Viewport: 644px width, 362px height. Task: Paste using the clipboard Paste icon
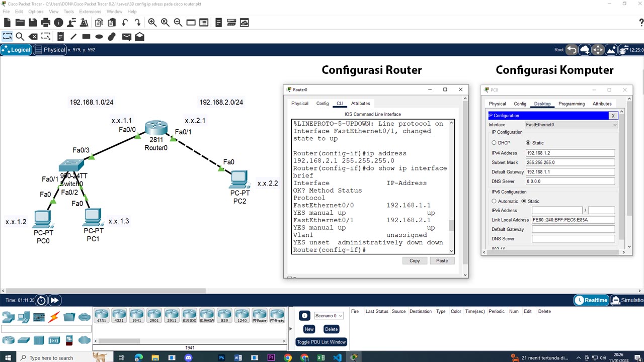[x=112, y=23]
